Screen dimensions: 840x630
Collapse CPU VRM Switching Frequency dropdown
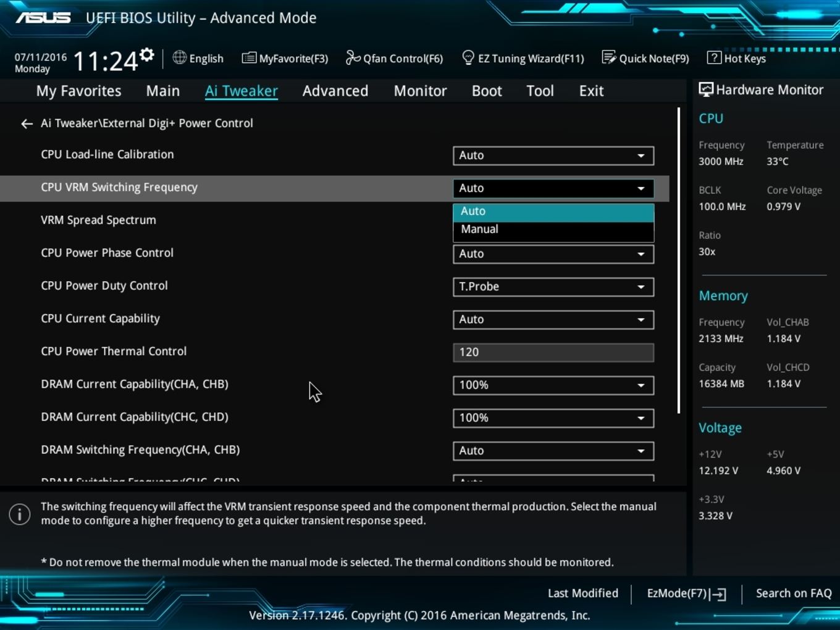(553, 188)
